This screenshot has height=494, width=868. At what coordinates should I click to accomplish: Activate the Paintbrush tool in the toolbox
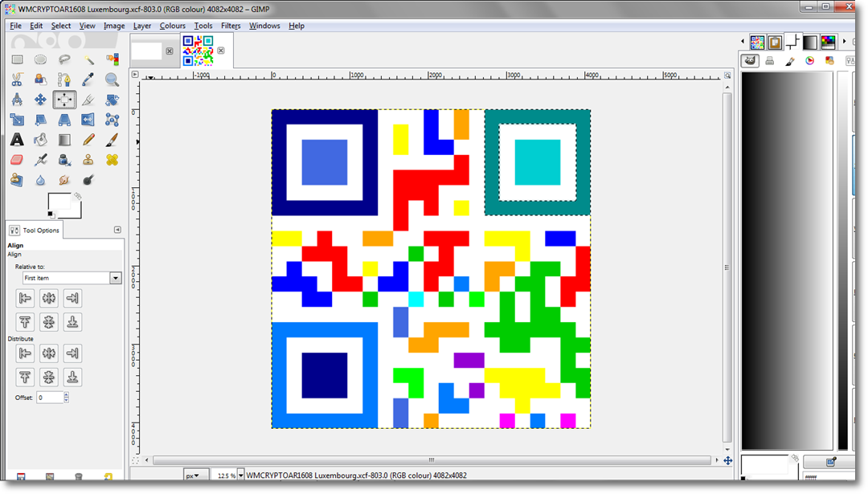tap(112, 140)
